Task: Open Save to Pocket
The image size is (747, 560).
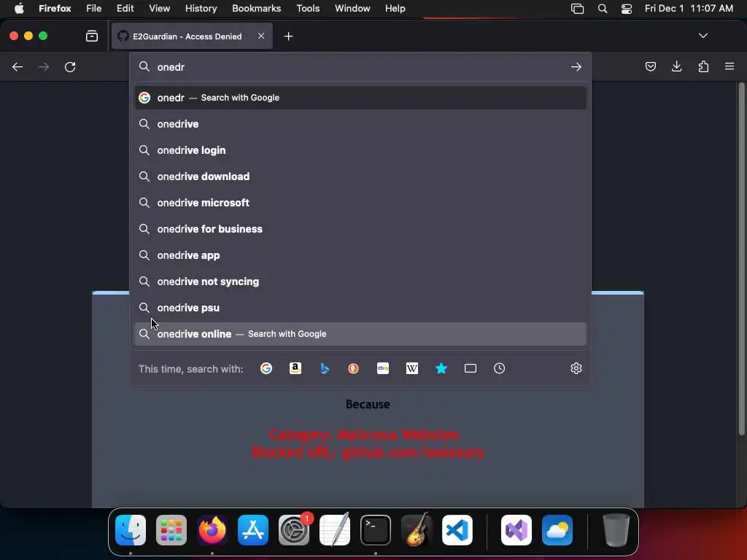Action: [x=650, y=66]
